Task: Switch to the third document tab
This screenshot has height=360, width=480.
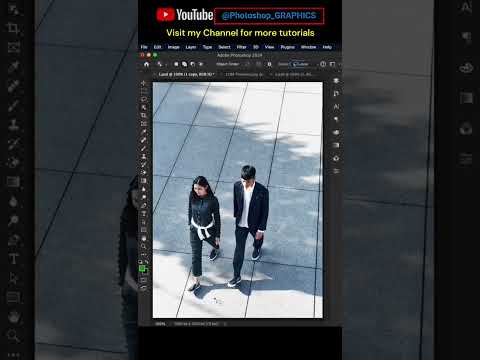Action: [x=293, y=74]
